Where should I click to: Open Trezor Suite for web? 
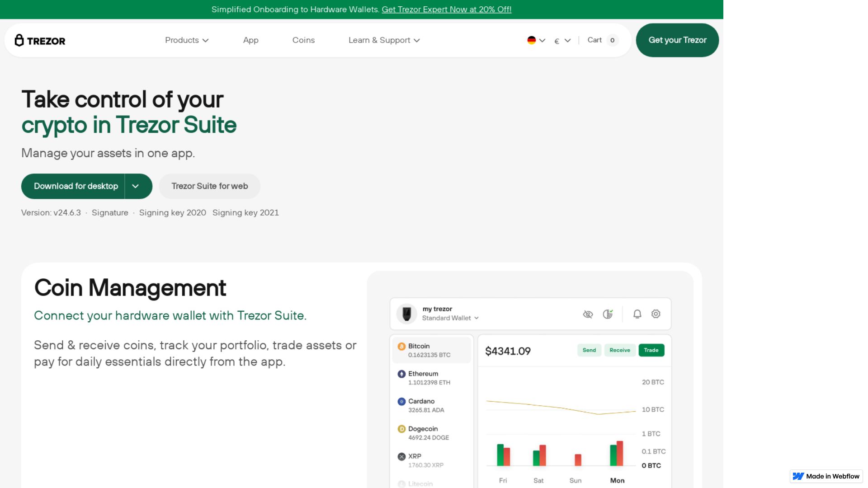210,186
